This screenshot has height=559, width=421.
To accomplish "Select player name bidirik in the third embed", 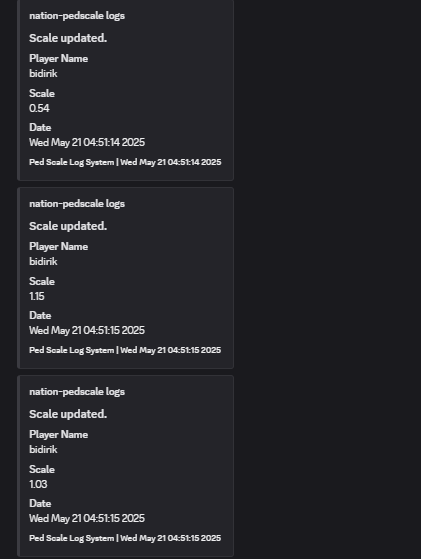I will 43,449.
